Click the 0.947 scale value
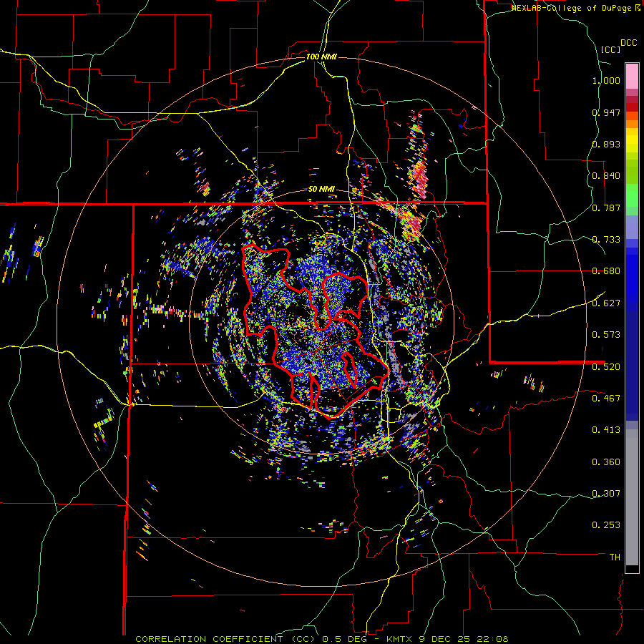 tap(606, 112)
